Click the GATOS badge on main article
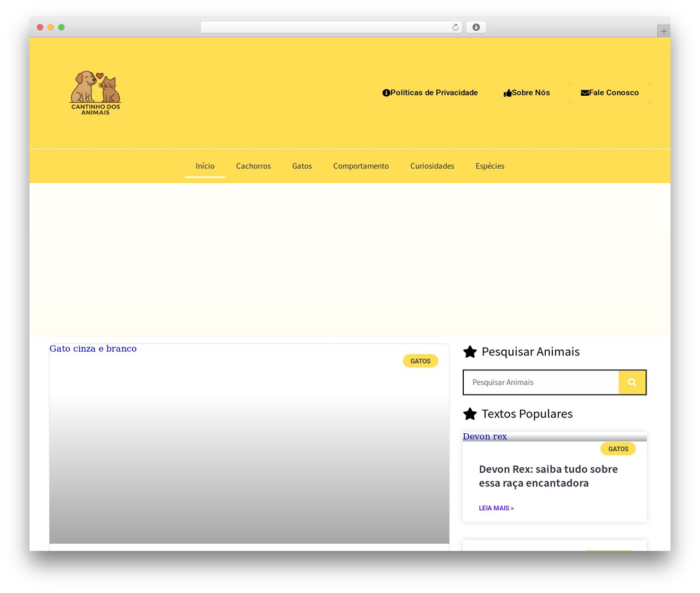700x593 pixels. click(421, 361)
